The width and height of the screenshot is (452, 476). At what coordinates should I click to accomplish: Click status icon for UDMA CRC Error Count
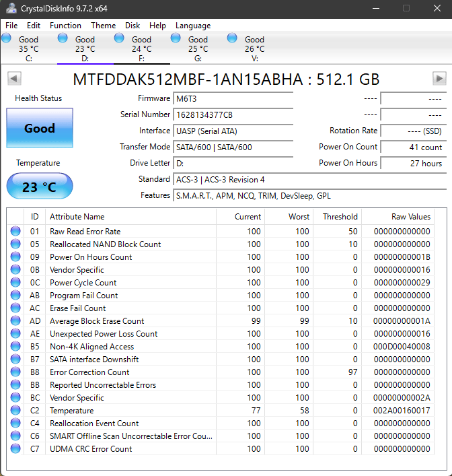pyautogui.click(x=15, y=448)
